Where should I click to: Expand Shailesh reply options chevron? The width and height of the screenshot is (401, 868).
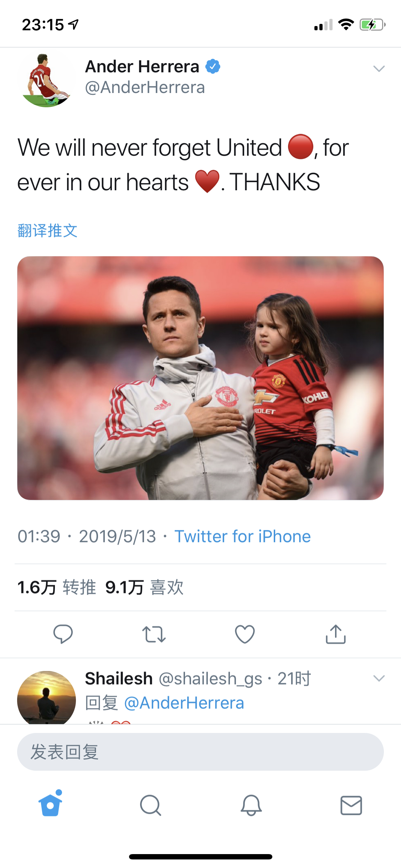point(379,678)
